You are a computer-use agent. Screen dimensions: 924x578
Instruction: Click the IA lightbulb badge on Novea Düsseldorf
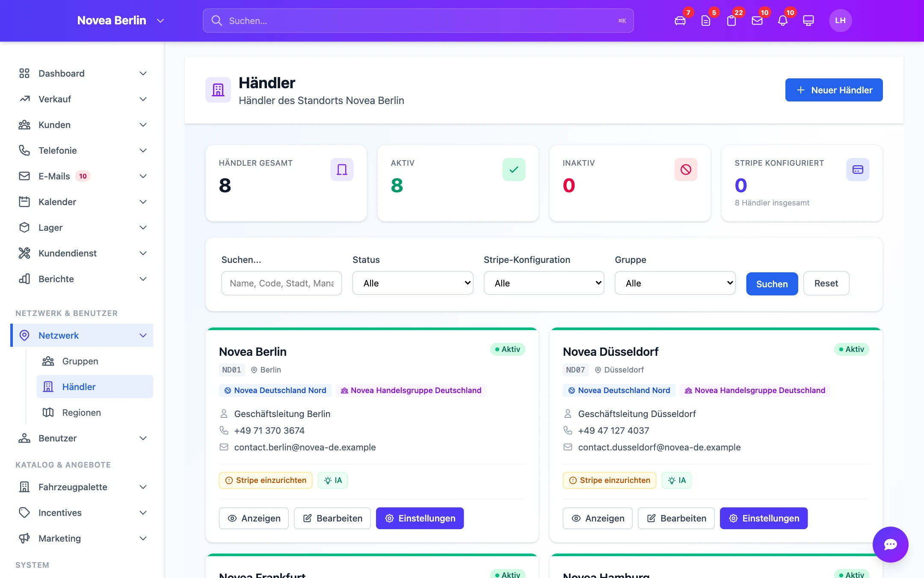pyautogui.click(x=677, y=480)
